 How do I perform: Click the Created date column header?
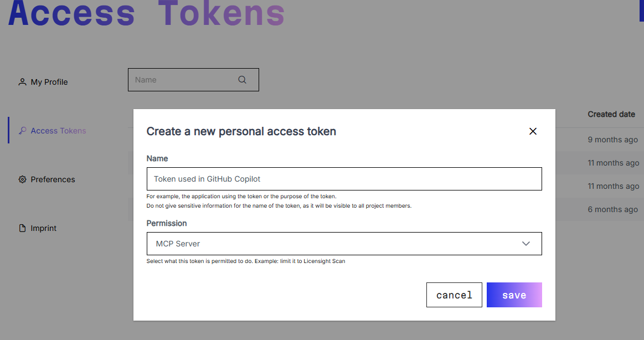pos(611,114)
